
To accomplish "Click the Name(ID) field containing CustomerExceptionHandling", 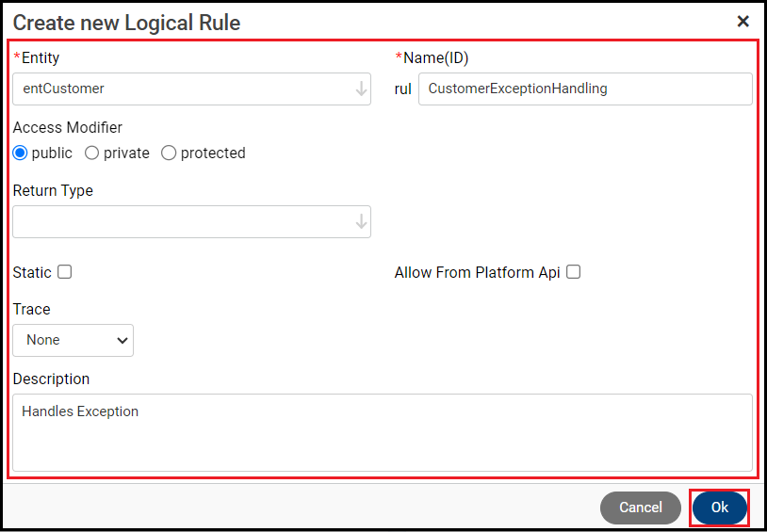I will [584, 89].
